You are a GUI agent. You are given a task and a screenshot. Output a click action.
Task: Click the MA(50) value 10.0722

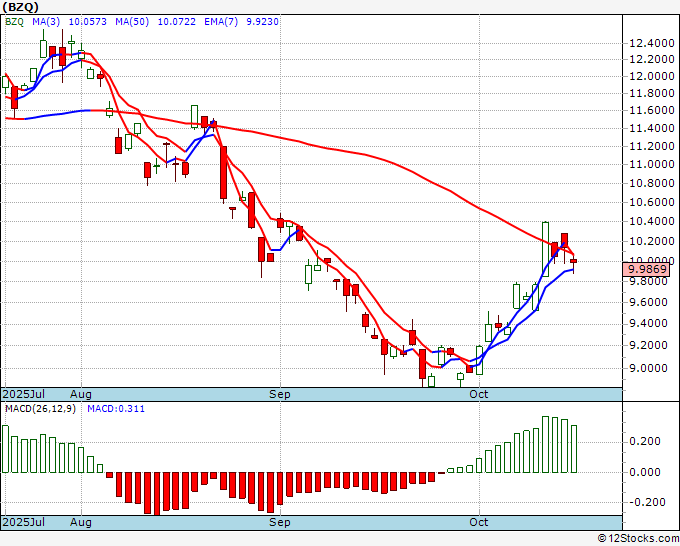pos(177,22)
